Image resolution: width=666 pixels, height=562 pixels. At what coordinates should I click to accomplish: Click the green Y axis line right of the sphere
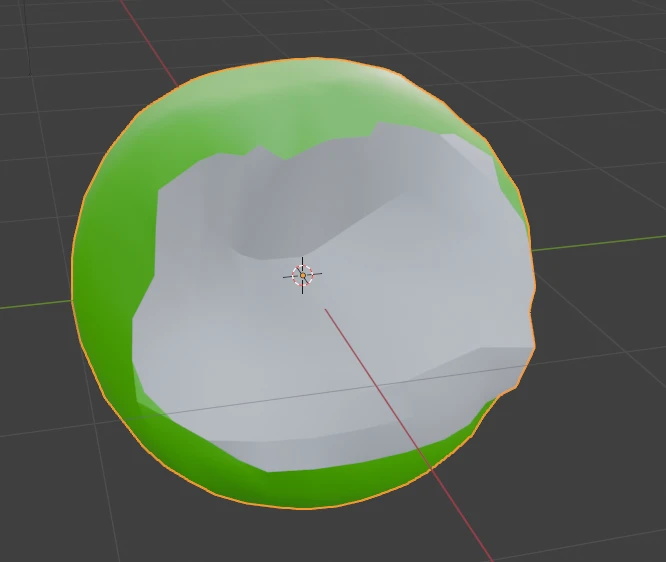600,243
